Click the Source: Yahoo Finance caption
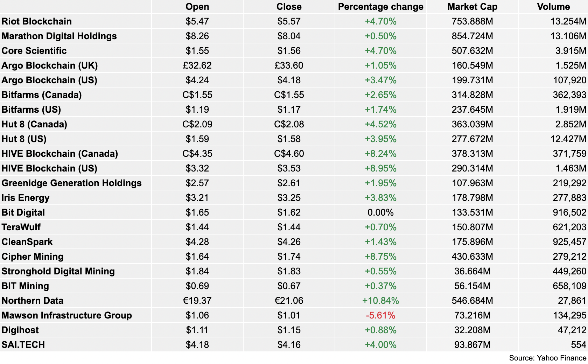This screenshot has height=364, width=588. (x=547, y=358)
